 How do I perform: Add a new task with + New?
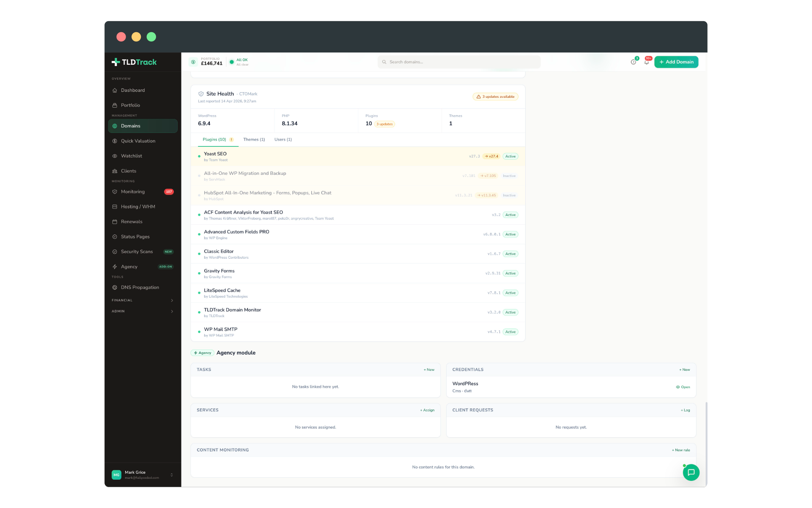[x=429, y=370]
